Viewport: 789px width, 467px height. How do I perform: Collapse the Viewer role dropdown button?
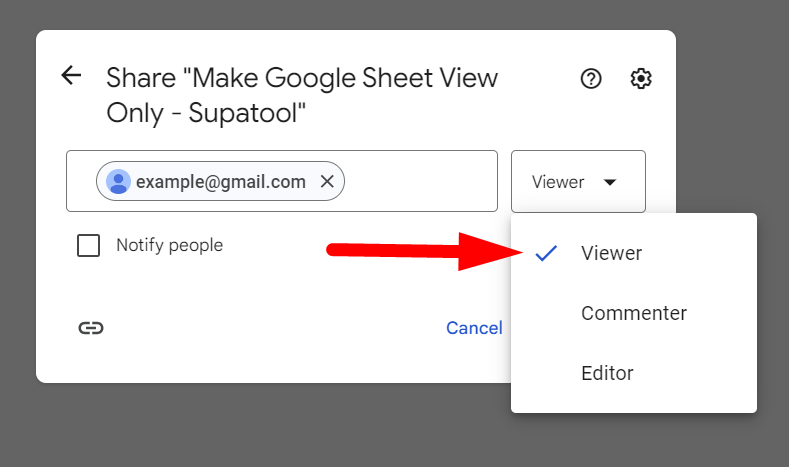[577, 182]
